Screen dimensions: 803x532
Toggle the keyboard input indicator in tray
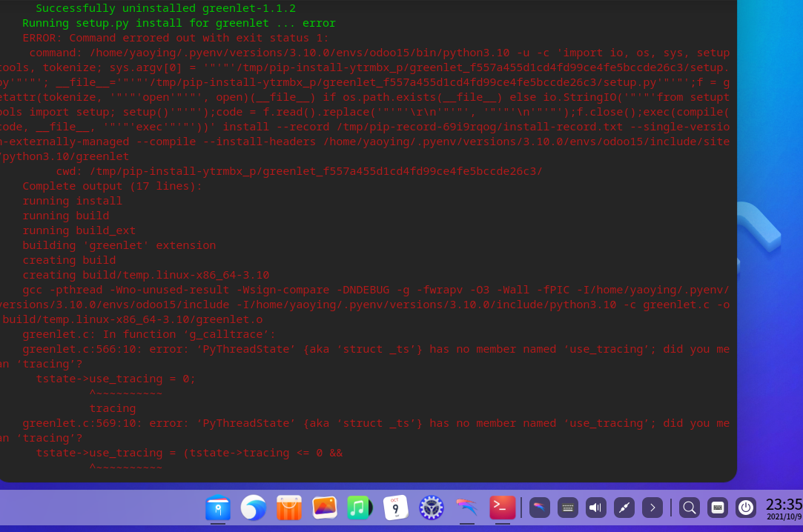567,507
